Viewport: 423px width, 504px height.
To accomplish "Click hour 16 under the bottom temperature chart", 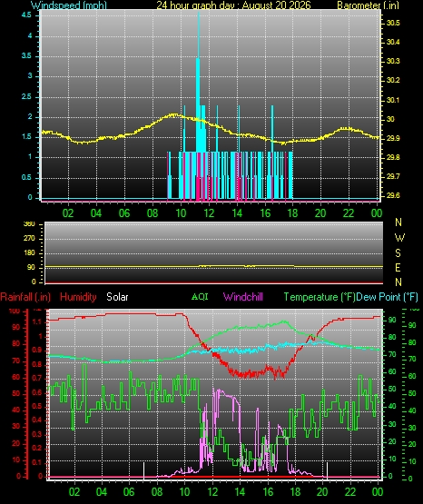I will [268, 492].
